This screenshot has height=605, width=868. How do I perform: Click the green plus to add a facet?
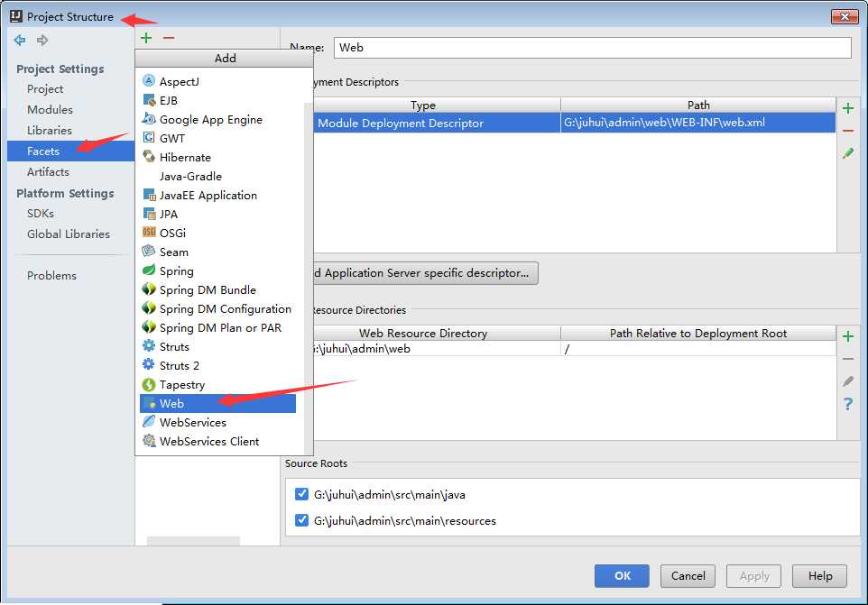click(x=146, y=38)
